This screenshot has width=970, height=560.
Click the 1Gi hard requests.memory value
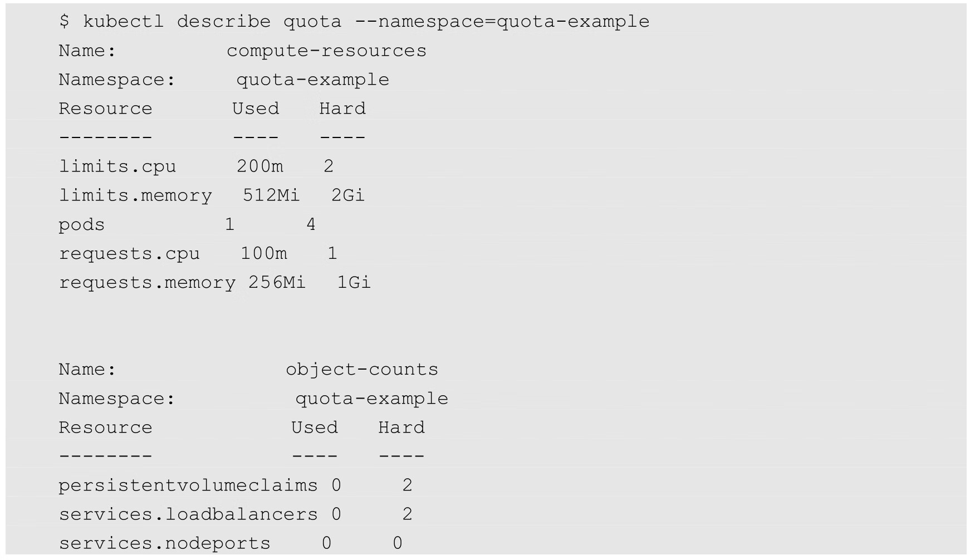354,283
